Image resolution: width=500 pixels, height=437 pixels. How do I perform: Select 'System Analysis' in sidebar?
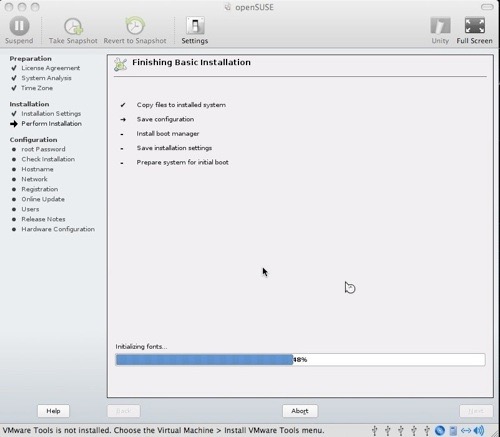(46, 78)
